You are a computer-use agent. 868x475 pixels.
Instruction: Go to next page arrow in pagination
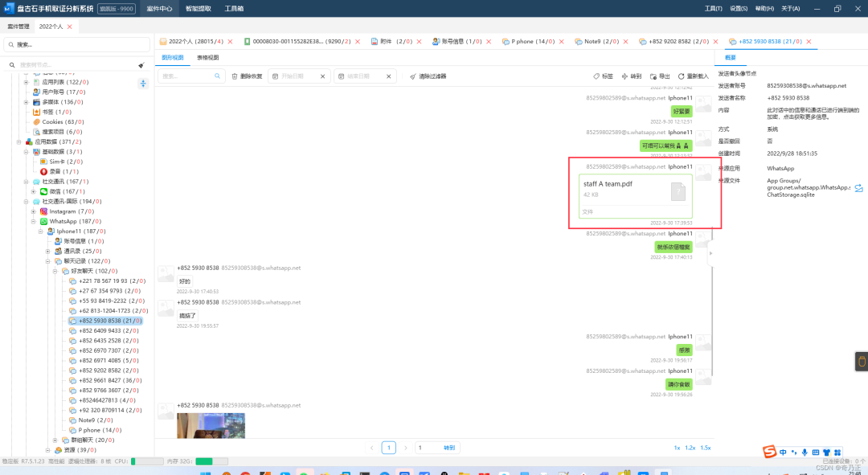point(405,448)
